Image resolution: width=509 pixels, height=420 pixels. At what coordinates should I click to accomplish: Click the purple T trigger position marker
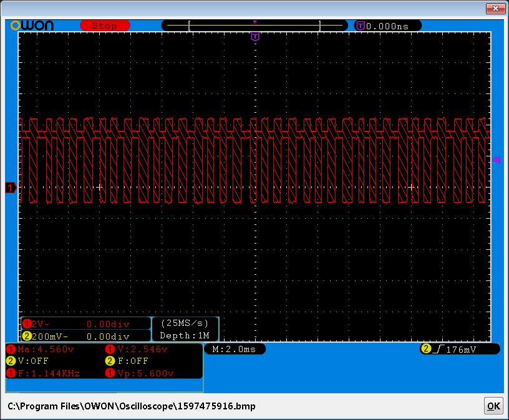pyautogui.click(x=254, y=36)
